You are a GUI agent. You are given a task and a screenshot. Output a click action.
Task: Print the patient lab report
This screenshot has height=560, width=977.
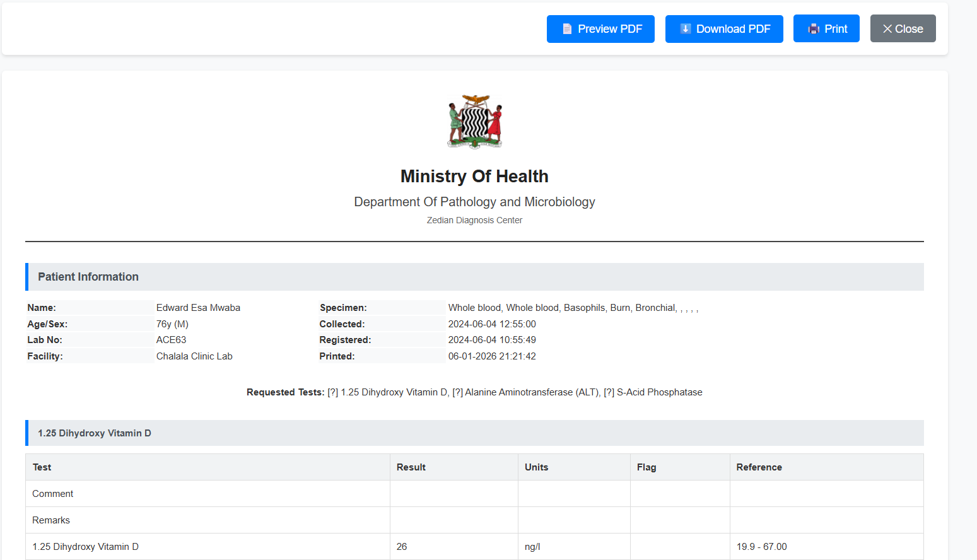[x=826, y=28]
